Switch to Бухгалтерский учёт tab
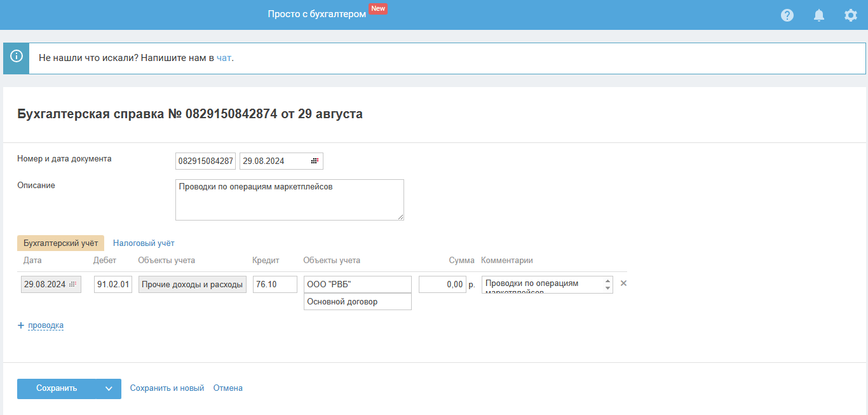868x415 pixels. tap(61, 243)
